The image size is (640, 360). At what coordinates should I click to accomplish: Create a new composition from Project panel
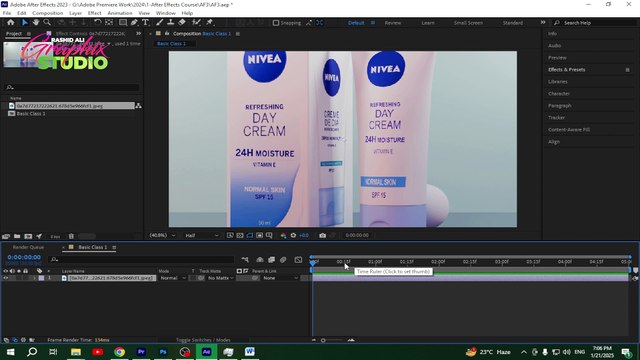coord(28,236)
